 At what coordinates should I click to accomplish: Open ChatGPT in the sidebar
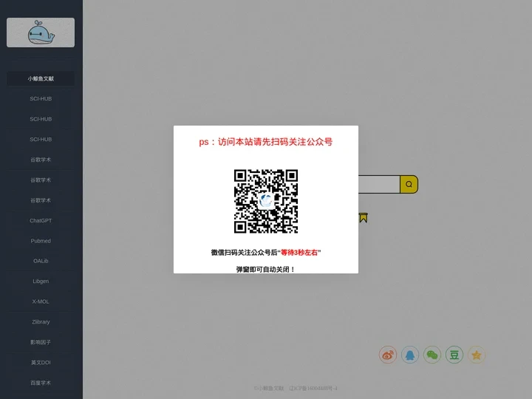coord(41,220)
